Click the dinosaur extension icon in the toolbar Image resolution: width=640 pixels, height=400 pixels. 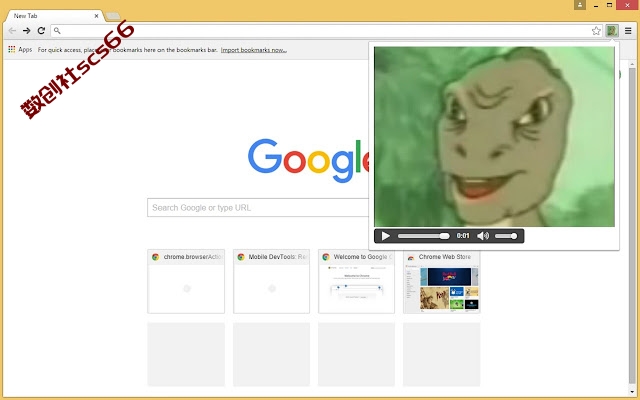pos(611,31)
